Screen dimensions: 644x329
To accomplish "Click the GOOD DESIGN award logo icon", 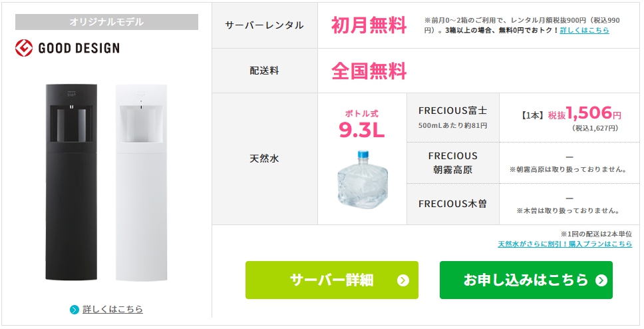I will pos(24,48).
